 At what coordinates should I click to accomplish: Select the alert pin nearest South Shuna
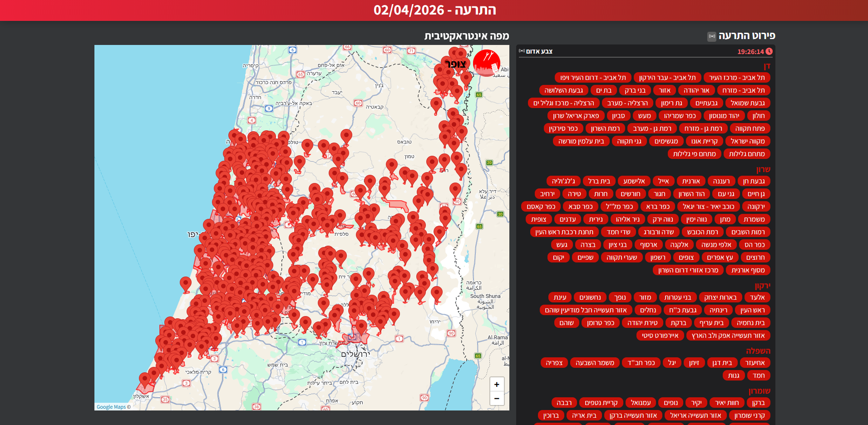(x=436, y=293)
